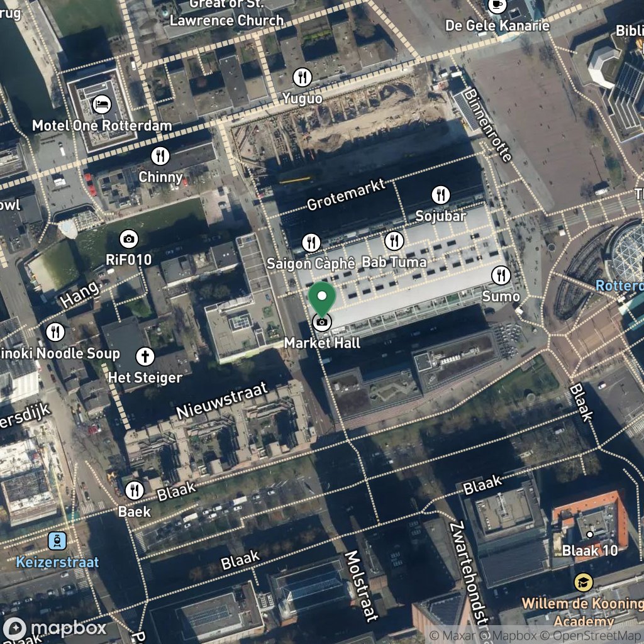Click the Blaak 10 building dot marker
Image resolution: width=644 pixels, height=644 pixels.
590,535
